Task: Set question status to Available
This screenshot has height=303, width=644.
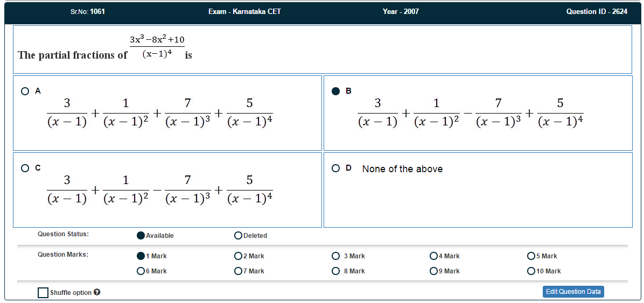Action: [141, 236]
